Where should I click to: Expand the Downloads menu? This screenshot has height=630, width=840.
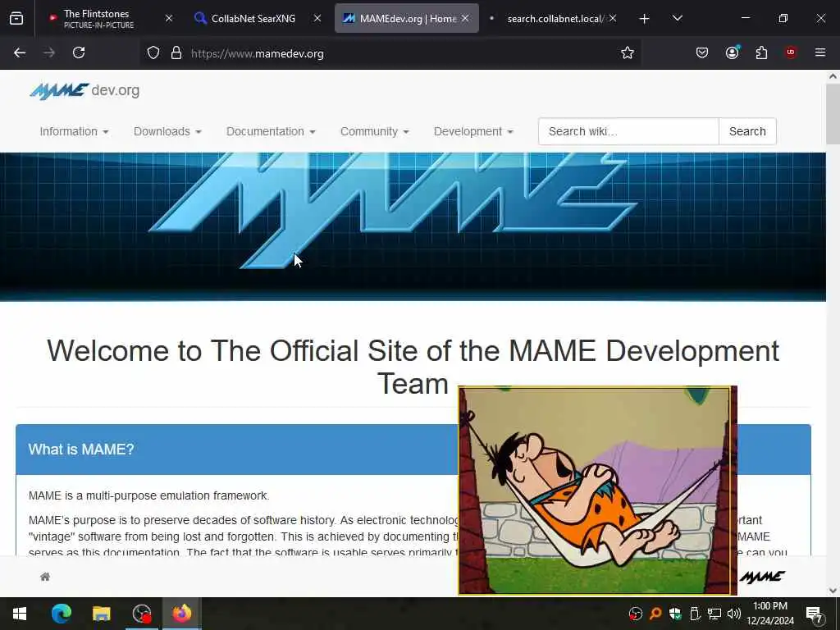[167, 131]
